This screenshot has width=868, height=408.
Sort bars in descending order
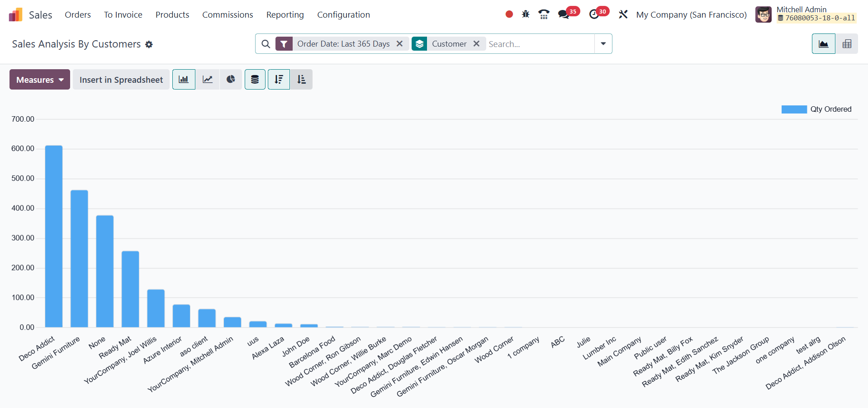[279, 80]
